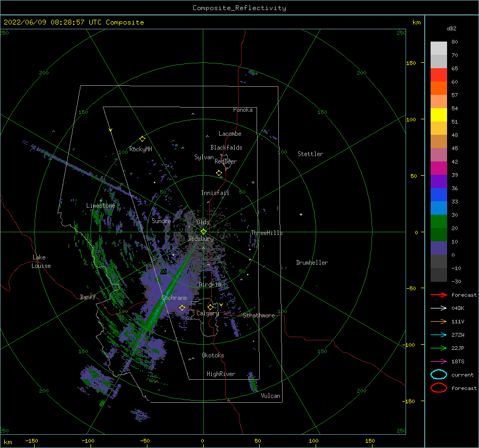Click the Cochrane label
479x448 pixels.
click(x=174, y=298)
